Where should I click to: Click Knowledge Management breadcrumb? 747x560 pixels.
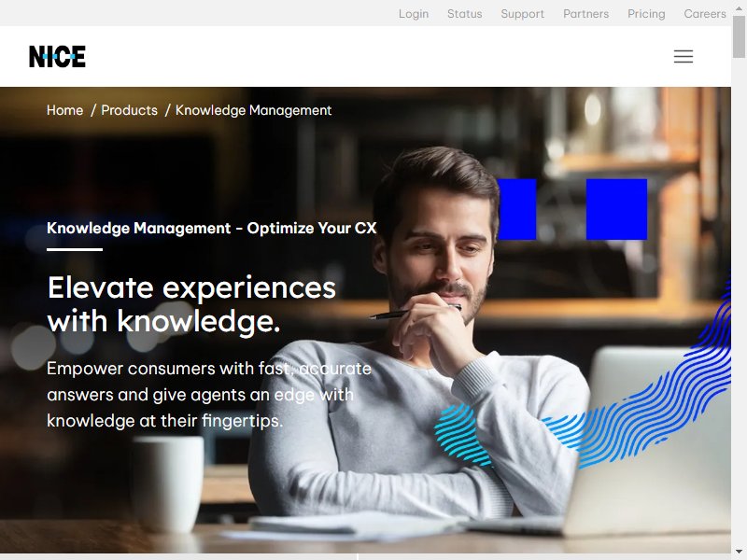[x=253, y=110]
